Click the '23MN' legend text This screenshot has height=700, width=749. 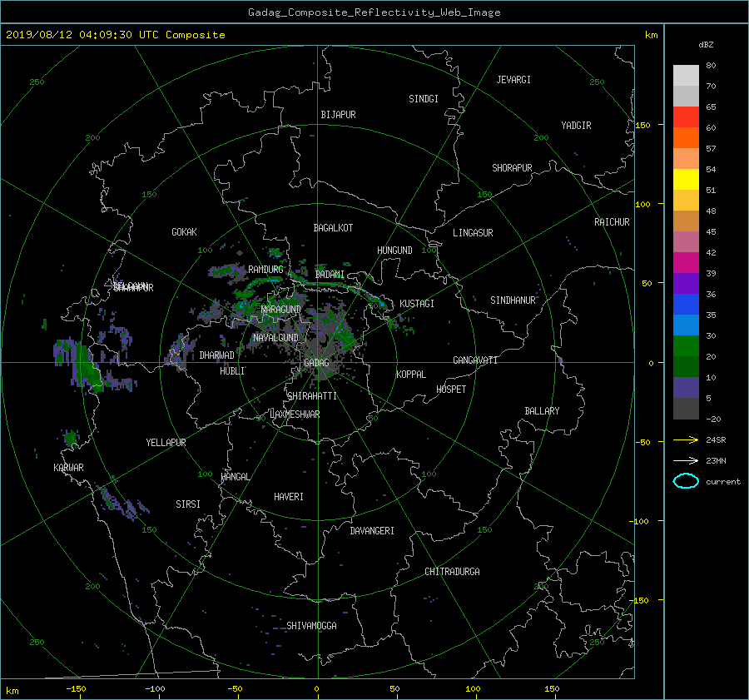click(x=716, y=460)
